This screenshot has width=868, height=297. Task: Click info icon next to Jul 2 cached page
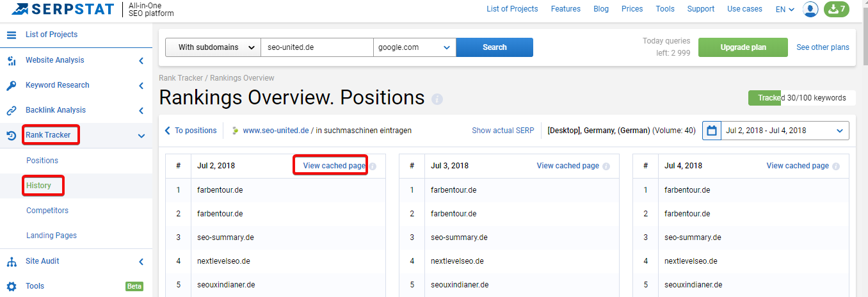click(x=373, y=166)
